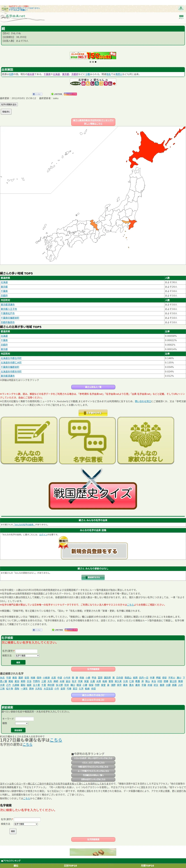The height and width of the screenshot is (868, 186).
Task: Open the 京都府亀岡市 table link
Action: pos(8,322)
